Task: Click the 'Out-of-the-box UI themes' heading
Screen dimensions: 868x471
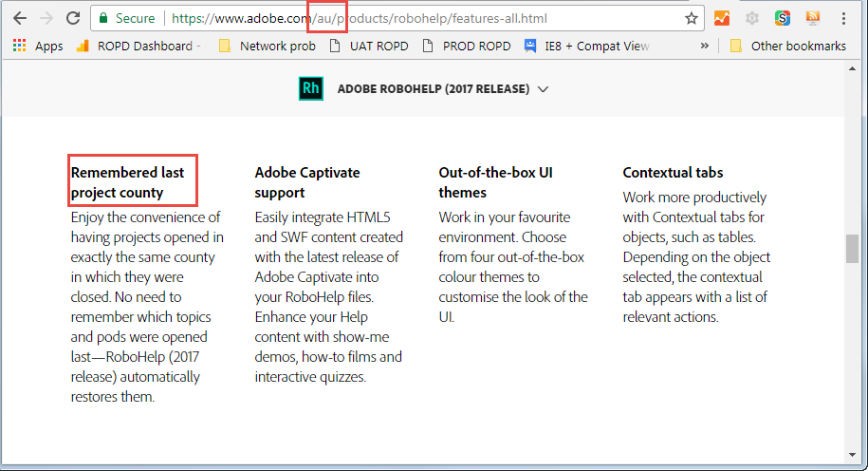Action: pos(495,182)
